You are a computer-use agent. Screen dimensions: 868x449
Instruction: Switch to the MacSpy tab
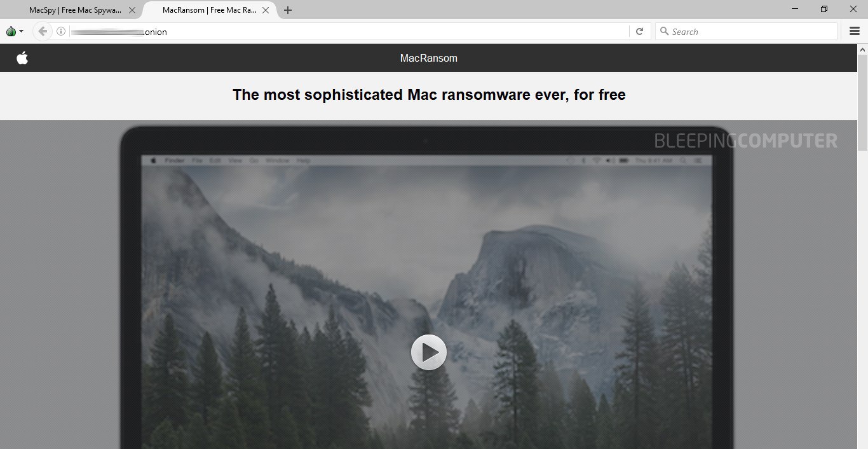pyautogui.click(x=76, y=10)
